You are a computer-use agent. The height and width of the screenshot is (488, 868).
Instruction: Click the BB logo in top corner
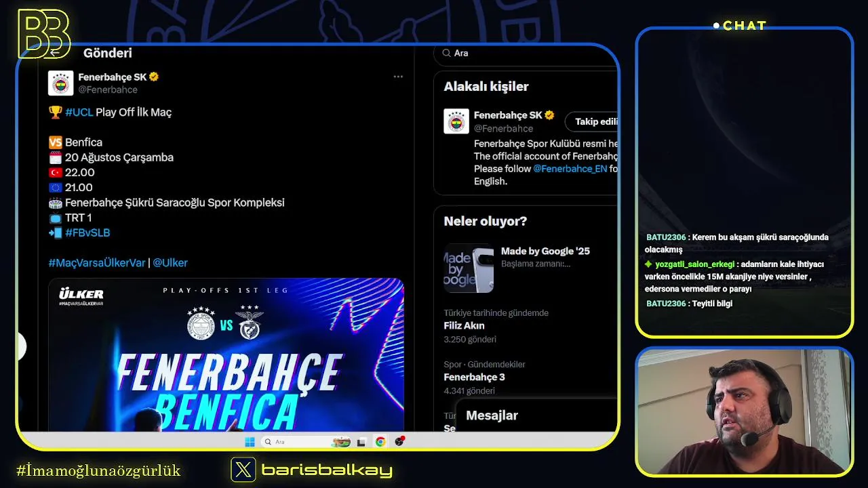click(x=44, y=33)
